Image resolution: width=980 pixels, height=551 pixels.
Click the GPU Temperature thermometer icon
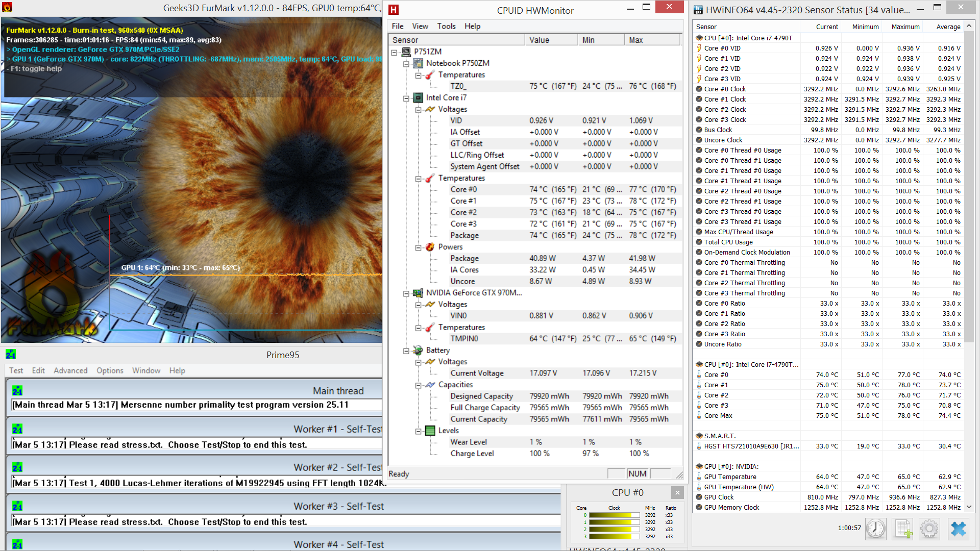coord(699,477)
